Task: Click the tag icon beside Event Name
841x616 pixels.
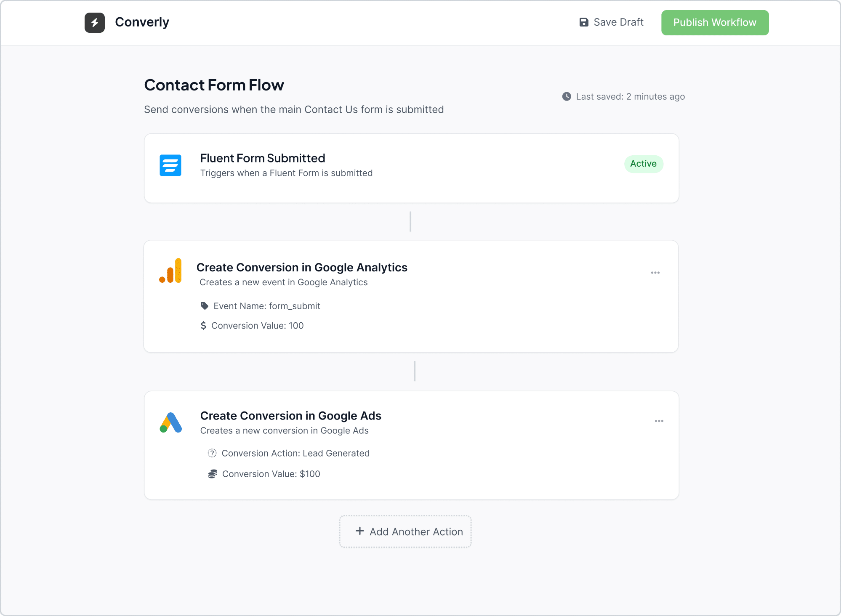Action: [205, 306]
